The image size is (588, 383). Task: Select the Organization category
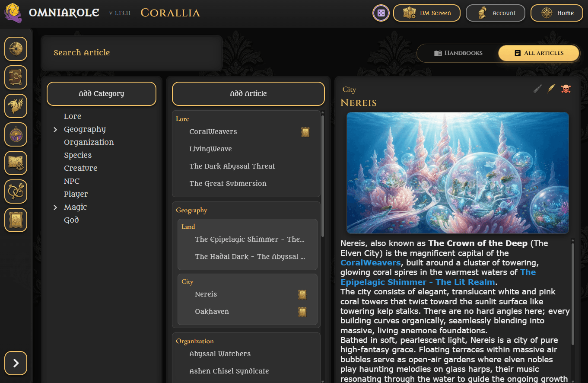point(89,142)
